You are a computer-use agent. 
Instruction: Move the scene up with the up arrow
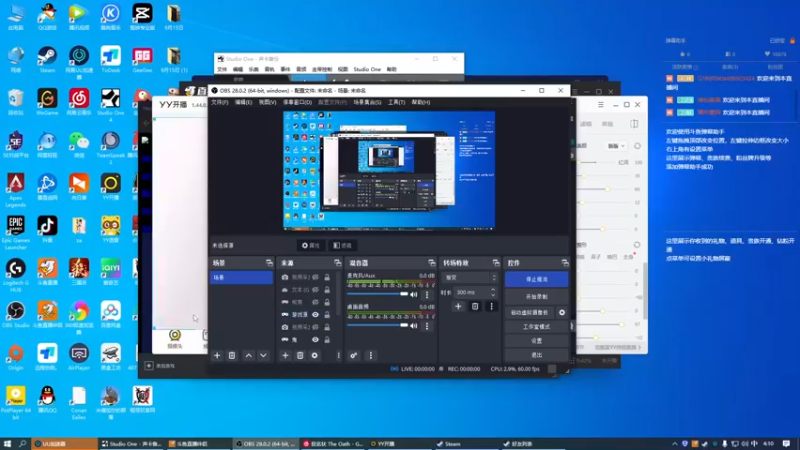pos(248,356)
